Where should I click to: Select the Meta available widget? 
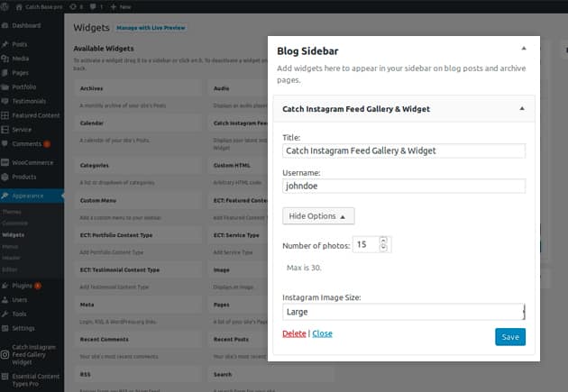coord(138,305)
